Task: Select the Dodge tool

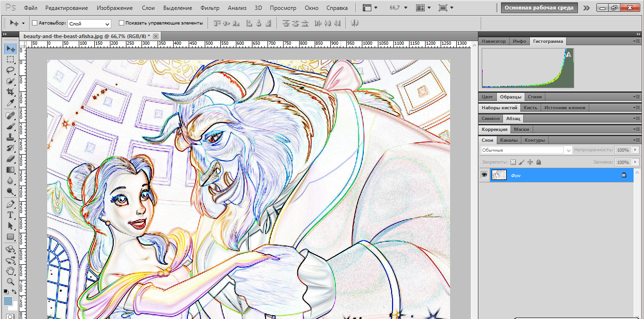Action: pyautogui.click(x=10, y=192)
